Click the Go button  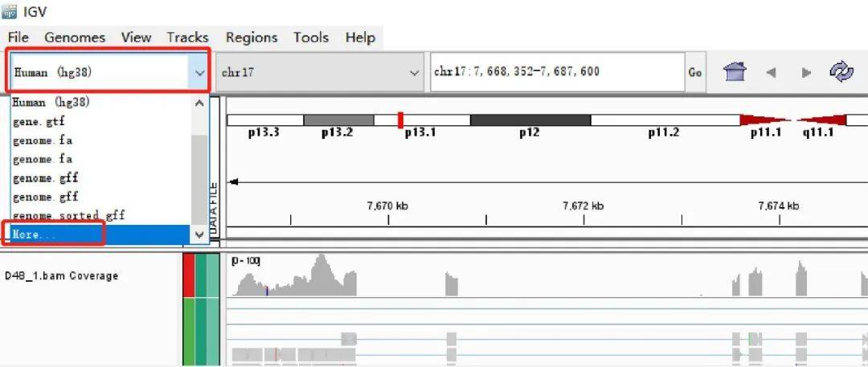[695, 72]
